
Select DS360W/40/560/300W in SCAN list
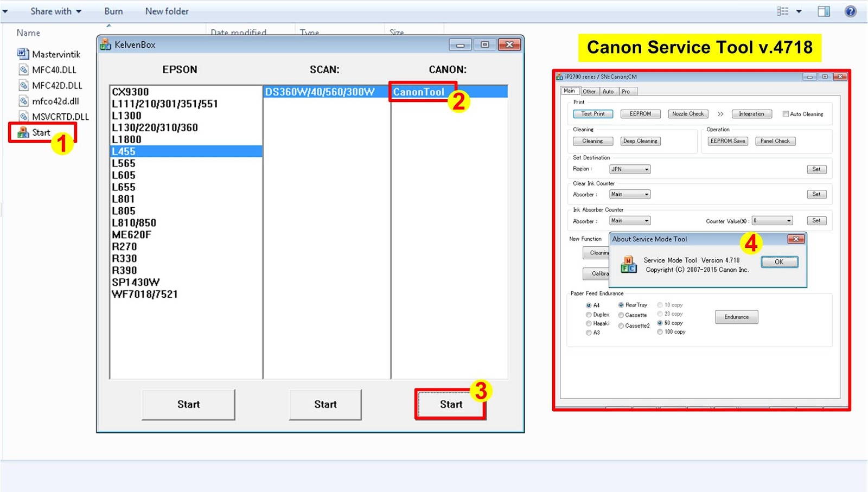327,92
